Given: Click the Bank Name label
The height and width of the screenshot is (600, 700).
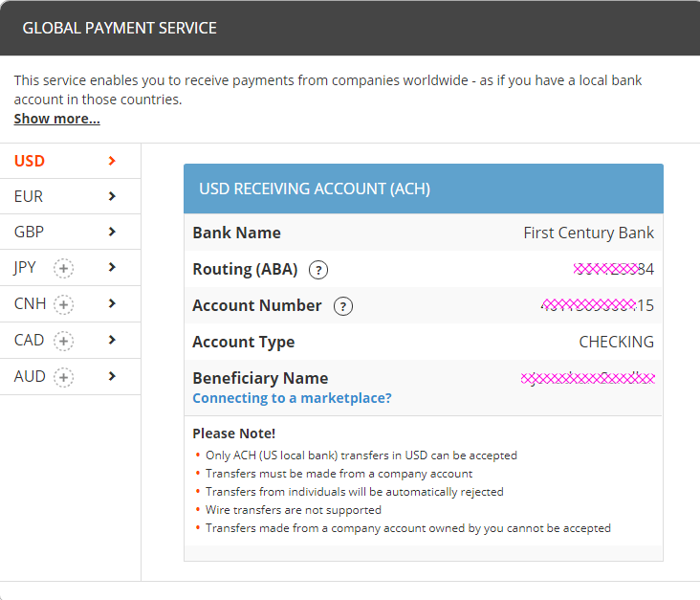Looking at the screenshot, I should coord(236,233).
